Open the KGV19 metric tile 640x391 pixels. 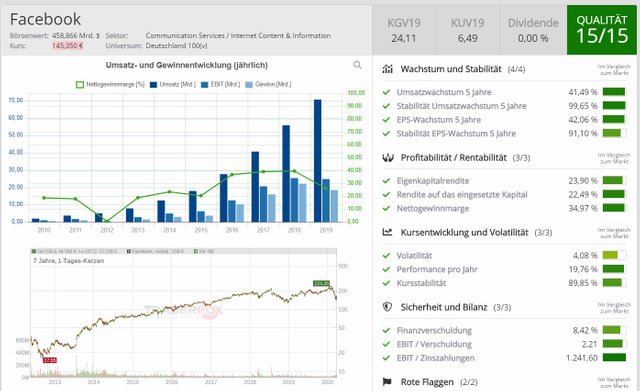tap(404, 30)
